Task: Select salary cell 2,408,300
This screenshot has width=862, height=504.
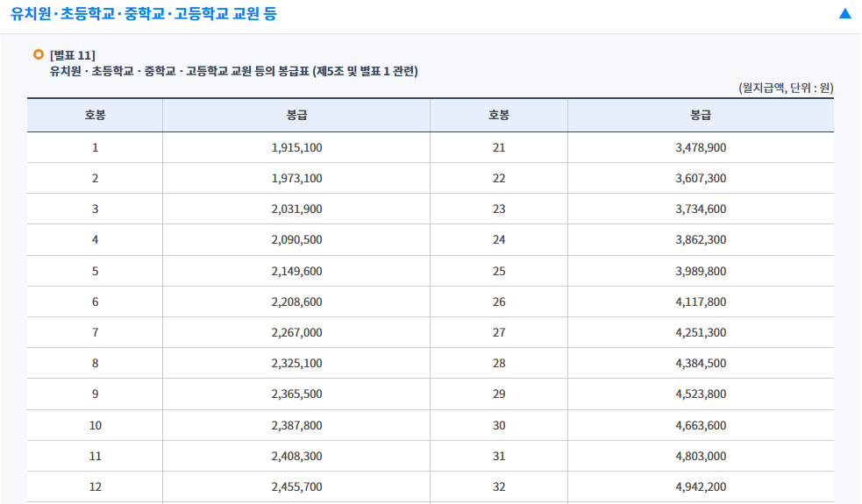Action: (297, 456)
